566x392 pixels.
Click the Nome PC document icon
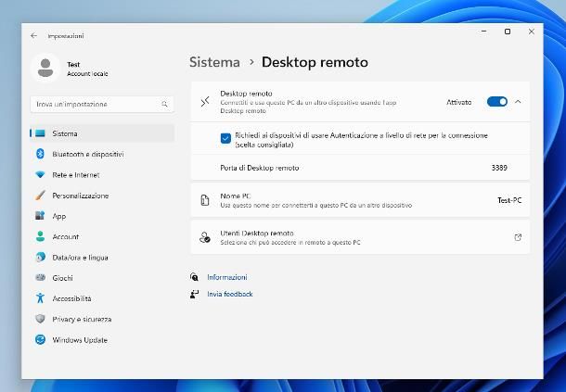point(205,200)
